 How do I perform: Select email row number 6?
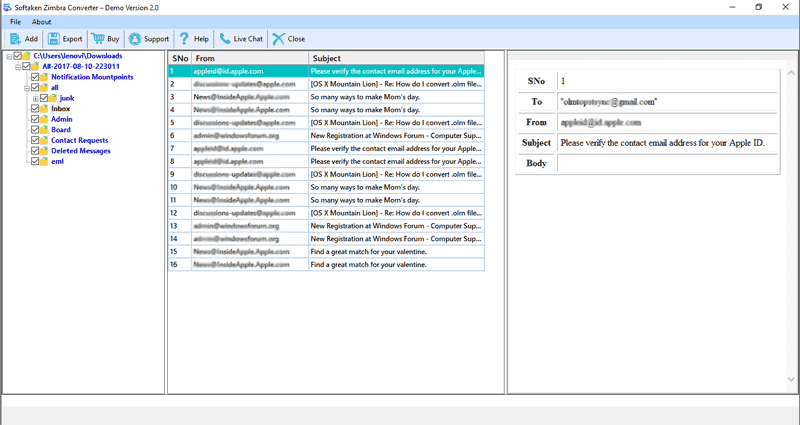point(325,135)
